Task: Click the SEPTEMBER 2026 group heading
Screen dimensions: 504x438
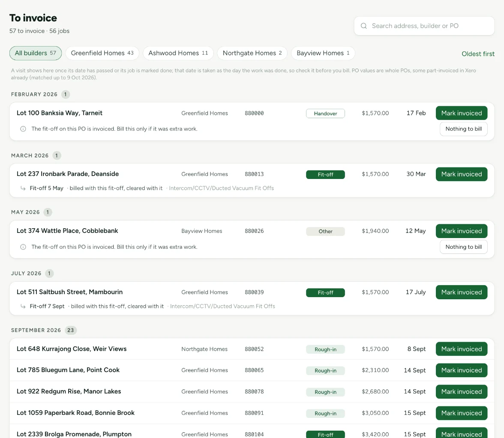Action: pyautogui.click(x=36, y=330)
